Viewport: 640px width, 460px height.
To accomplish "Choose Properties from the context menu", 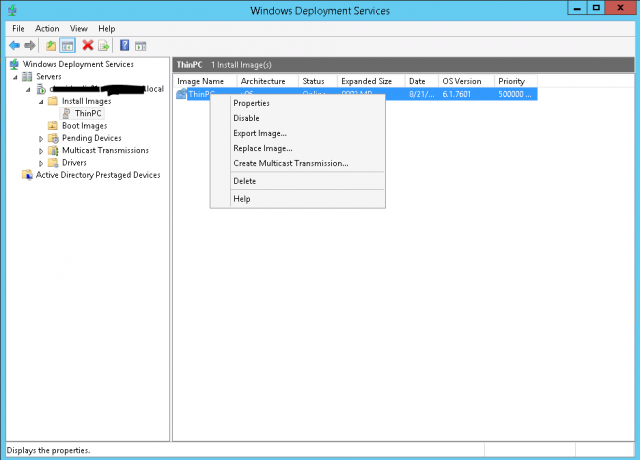I will 251,103.
